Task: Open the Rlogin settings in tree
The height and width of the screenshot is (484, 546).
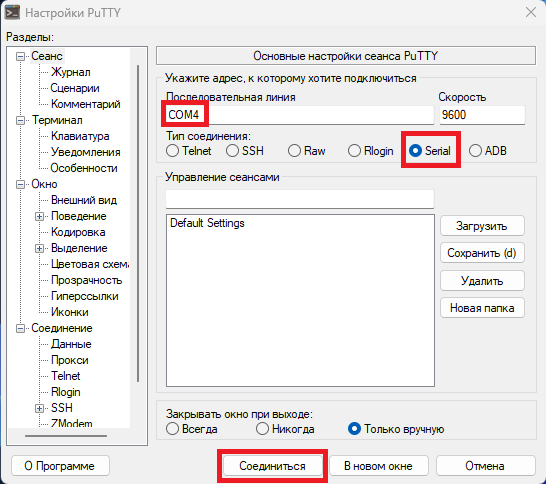Action: [x=65, y=392]
